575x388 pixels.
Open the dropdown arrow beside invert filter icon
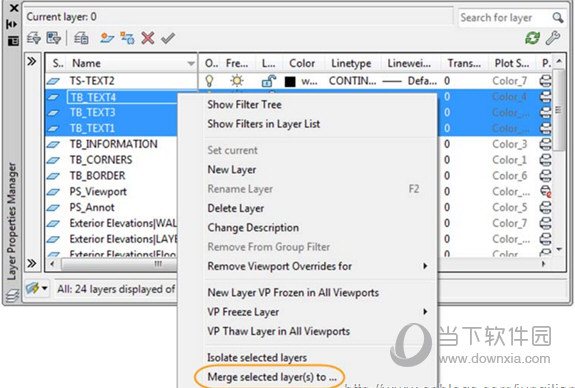tap(44, 288)
